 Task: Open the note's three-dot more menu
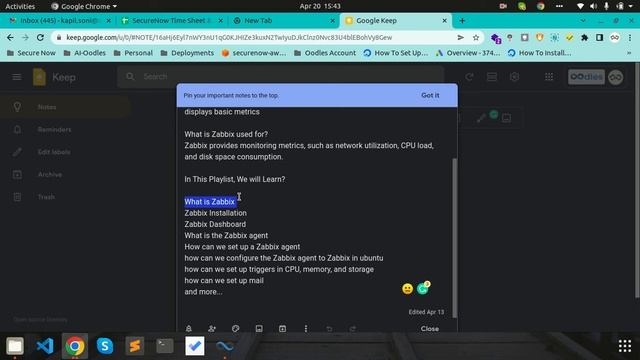[x=306, y=329]
